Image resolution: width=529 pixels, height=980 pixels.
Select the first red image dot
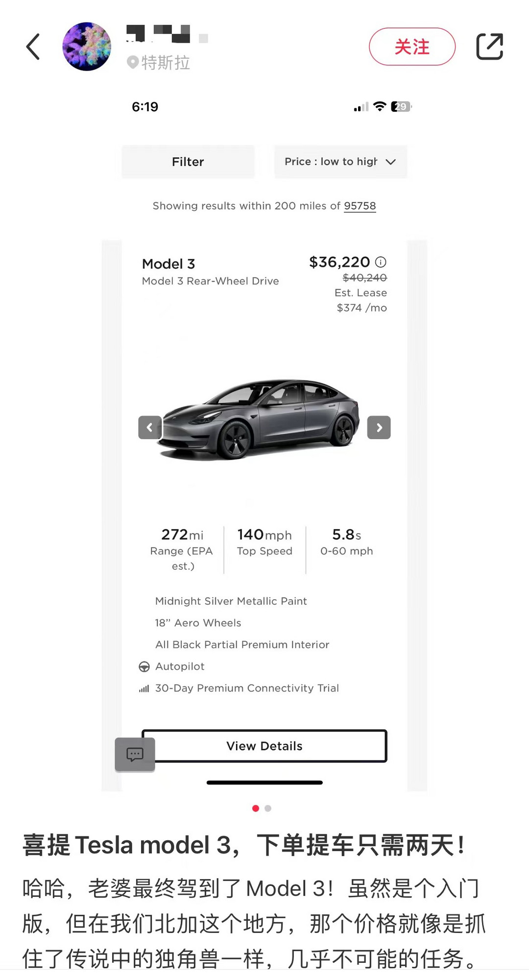click(255, 808)
